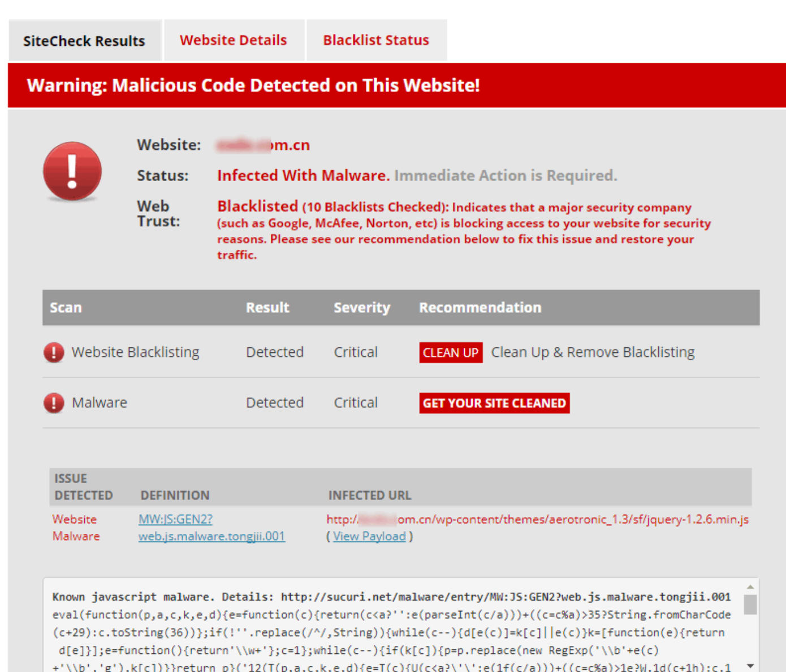Image resolution: width=786 pixels, height=672 pixels.
Task: Click the GET YOUR SITE CLEANED button
Action: [x=494, y=403]
